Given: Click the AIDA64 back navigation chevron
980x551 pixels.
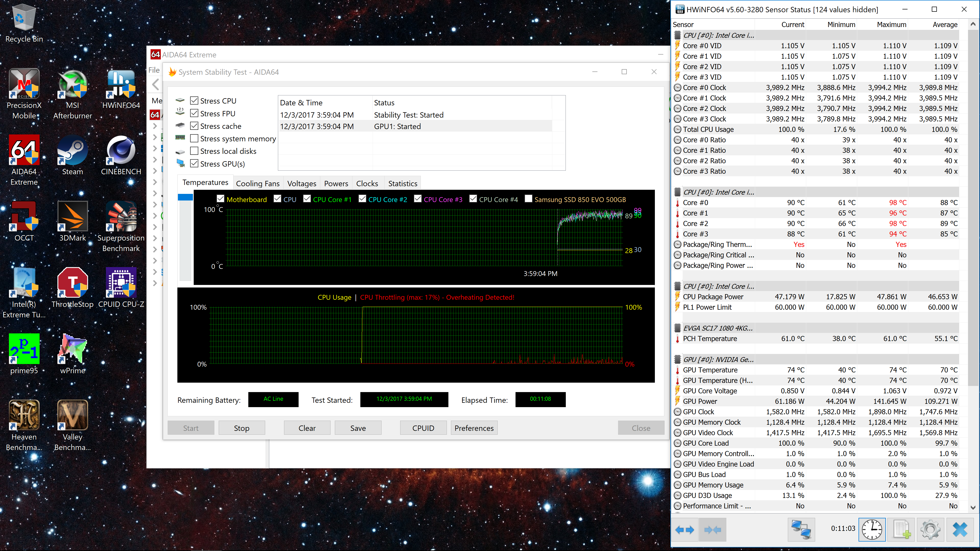Looking at the screenshot, I should pyautogui.click(x=155, y=84).
